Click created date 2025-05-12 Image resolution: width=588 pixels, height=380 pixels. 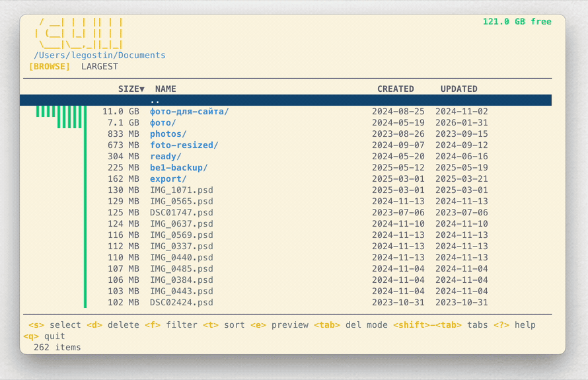(x=398, y=168)
